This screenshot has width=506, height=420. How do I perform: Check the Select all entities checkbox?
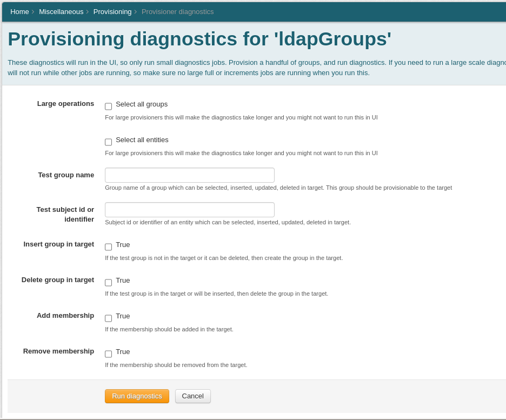109,142
